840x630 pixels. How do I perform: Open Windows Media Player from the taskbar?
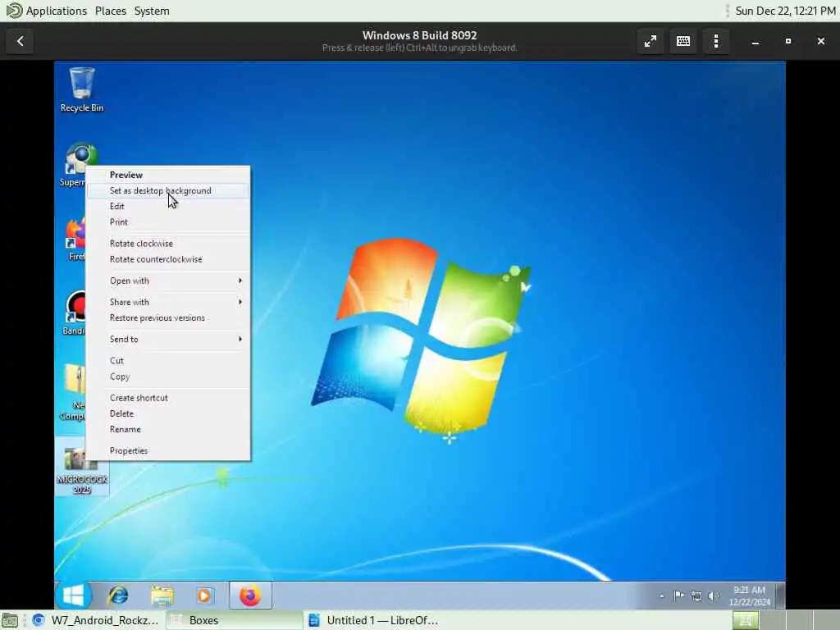[204, 596]
